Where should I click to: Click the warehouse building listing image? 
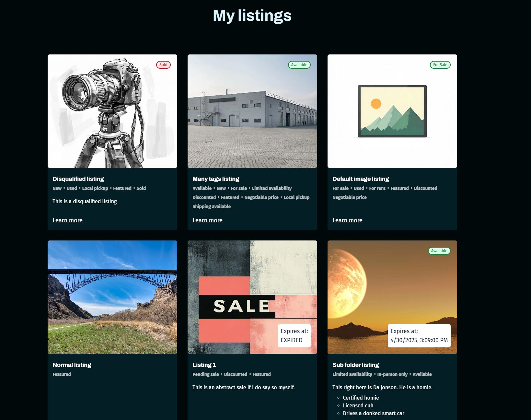click(252, 111)
